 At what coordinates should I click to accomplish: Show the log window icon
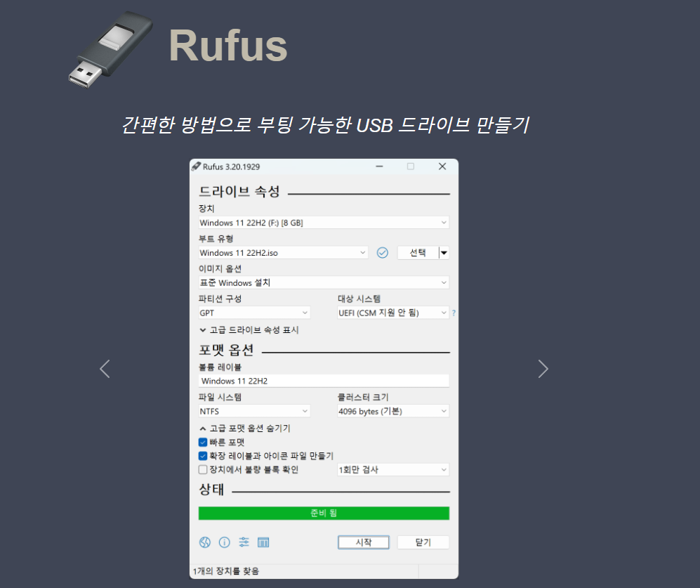tap(263, 542)
